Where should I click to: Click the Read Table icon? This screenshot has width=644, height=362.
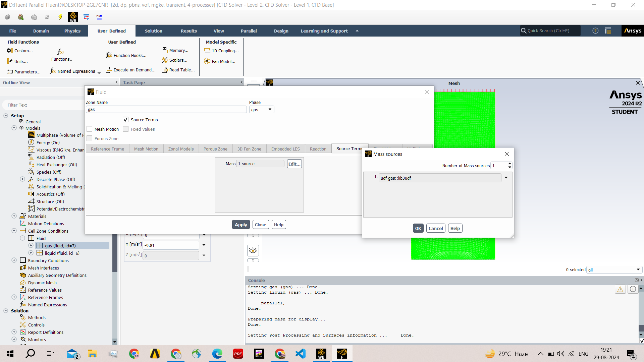coord(165,70)
